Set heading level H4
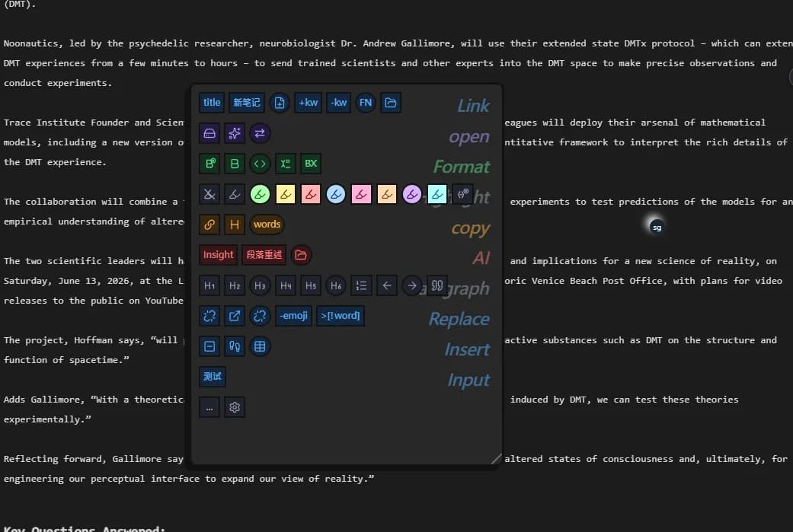793x532 pixels. pyautogui.click(x=285, y=285)
